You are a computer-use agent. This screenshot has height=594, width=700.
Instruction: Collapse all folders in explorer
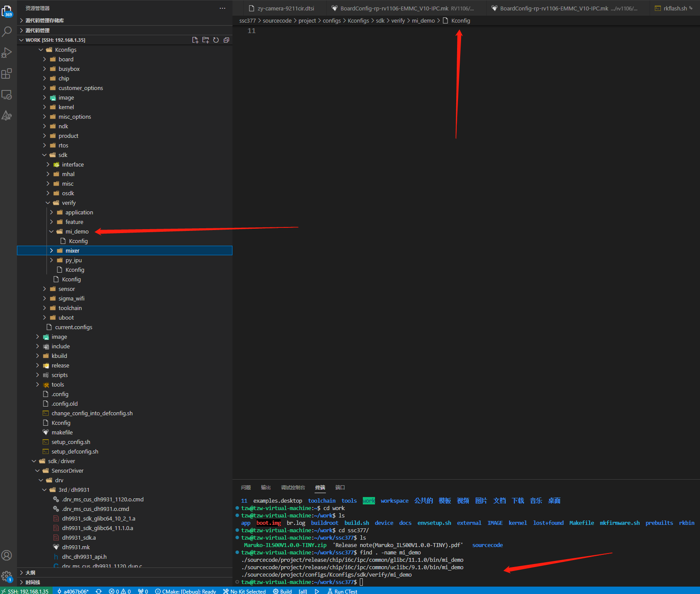226,40
